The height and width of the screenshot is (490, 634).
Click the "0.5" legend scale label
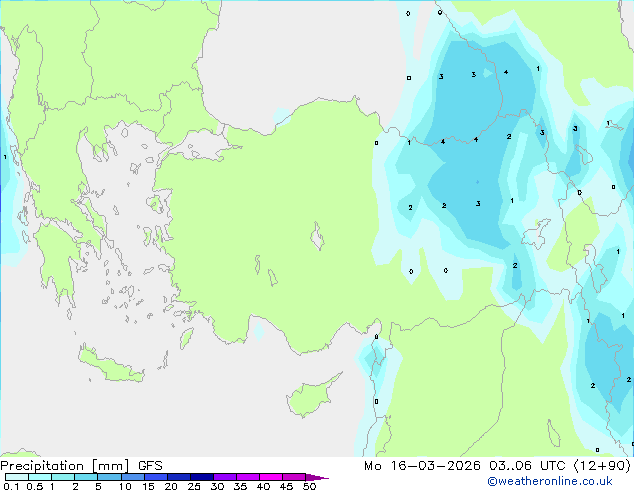[x=35, y=486]
